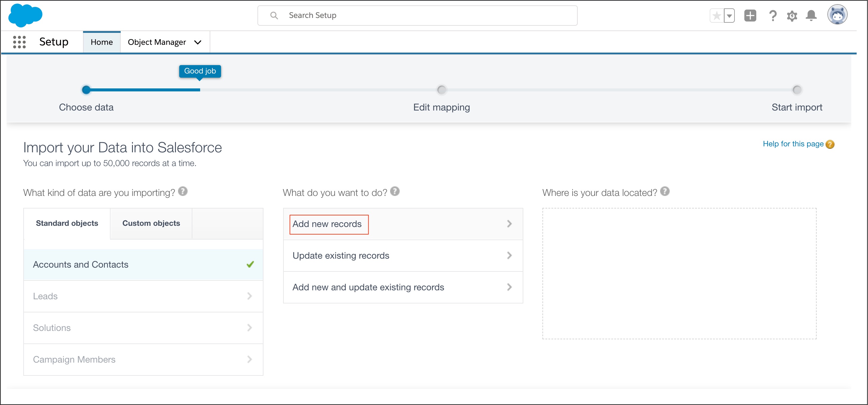The height and width of the screenshot is (405, 868).
Task: Switch to the Custom objects tab
Action: [151, 223]
